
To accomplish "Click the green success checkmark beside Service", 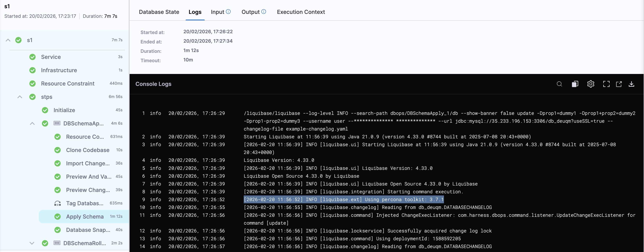I will click(33, 57).
